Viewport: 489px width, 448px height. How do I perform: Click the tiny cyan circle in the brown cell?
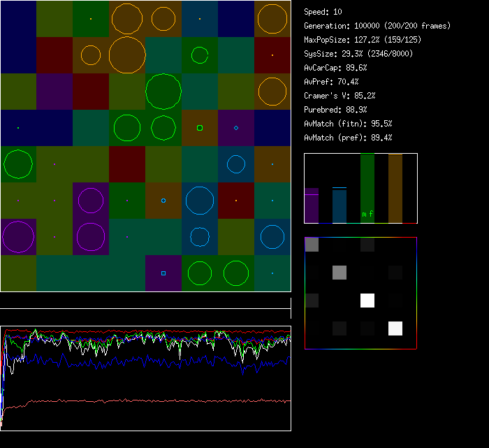(x=163, y=201)
